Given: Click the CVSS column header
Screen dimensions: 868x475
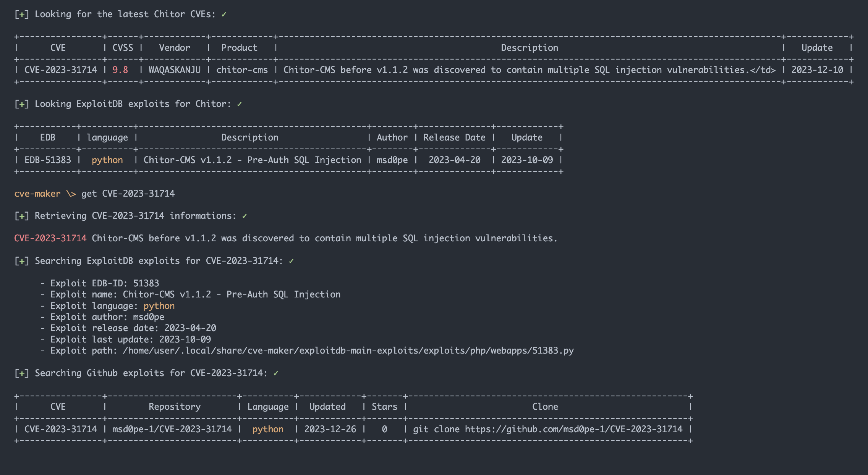Looking at the screenshot, I should click(123, 48).
